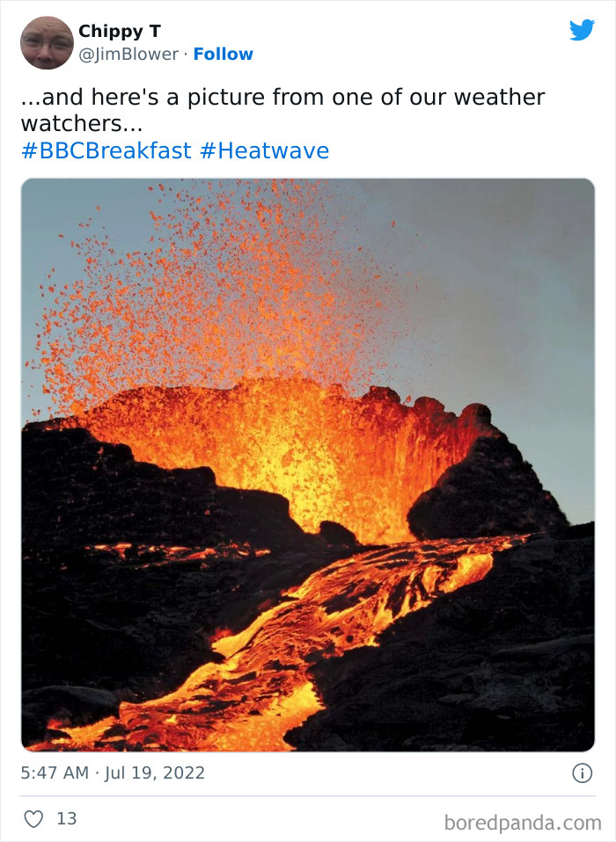Open the Chippy T display name

[120, 31]
